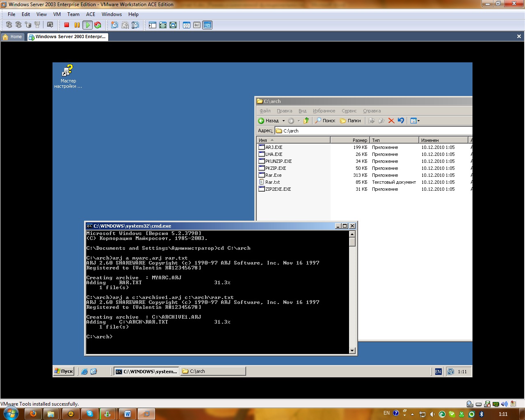This screenshot has height=420, width=525.
Task: Take a snapshot using the VMware snapshot icon
Action: coord(114,25)
